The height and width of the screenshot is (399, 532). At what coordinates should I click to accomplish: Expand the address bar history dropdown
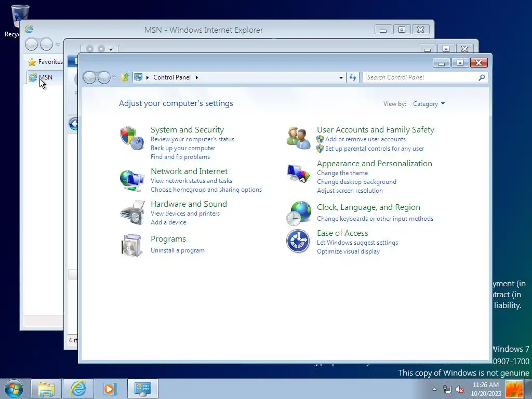pos(341,78)
